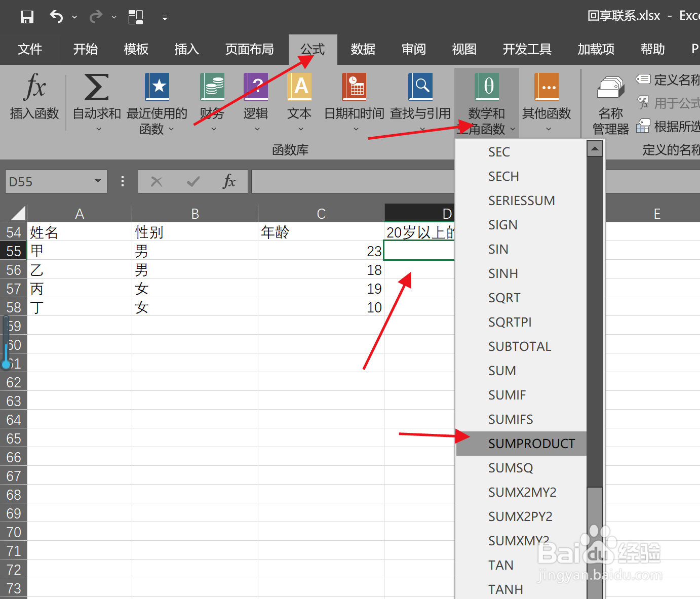Switch to the 开发工具 tab

pyautogui.click(x=527, y=49)
